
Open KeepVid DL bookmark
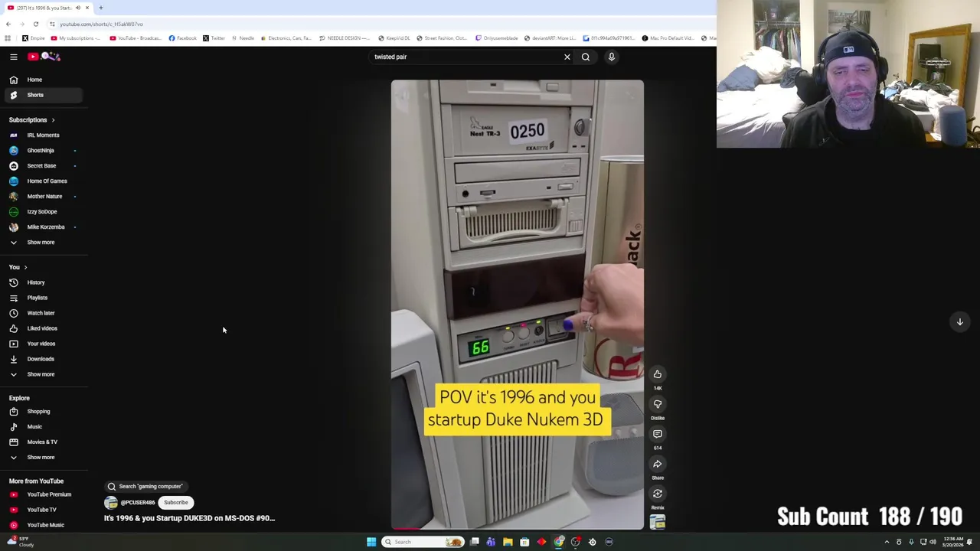coord(394,38)
